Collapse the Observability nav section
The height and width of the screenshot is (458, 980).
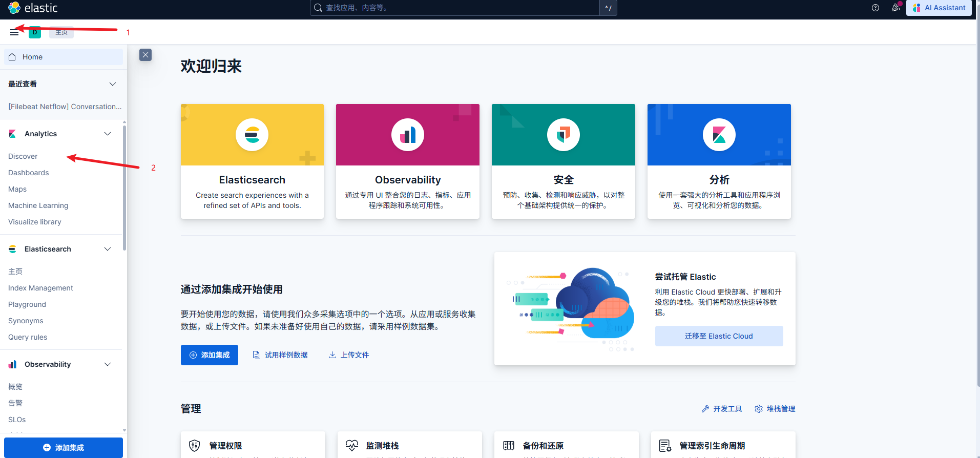pyautogui.click(x=108, y=364)
